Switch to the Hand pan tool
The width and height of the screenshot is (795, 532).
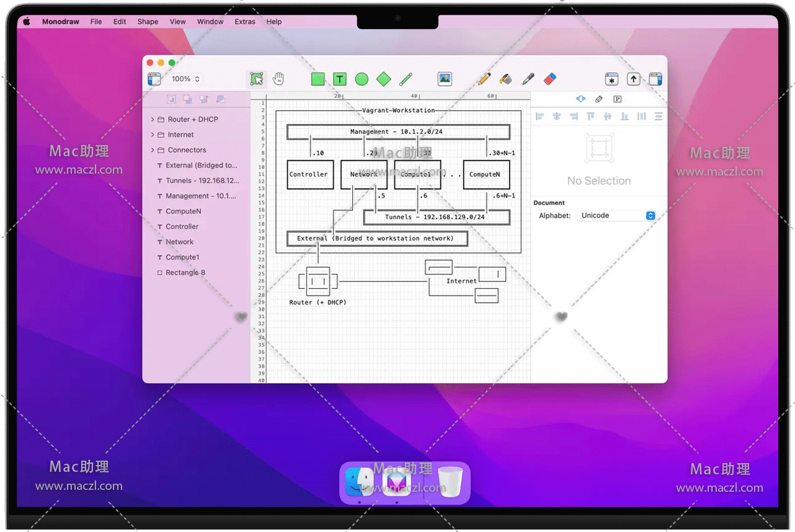pyautogui.click(x=278, y=79)
